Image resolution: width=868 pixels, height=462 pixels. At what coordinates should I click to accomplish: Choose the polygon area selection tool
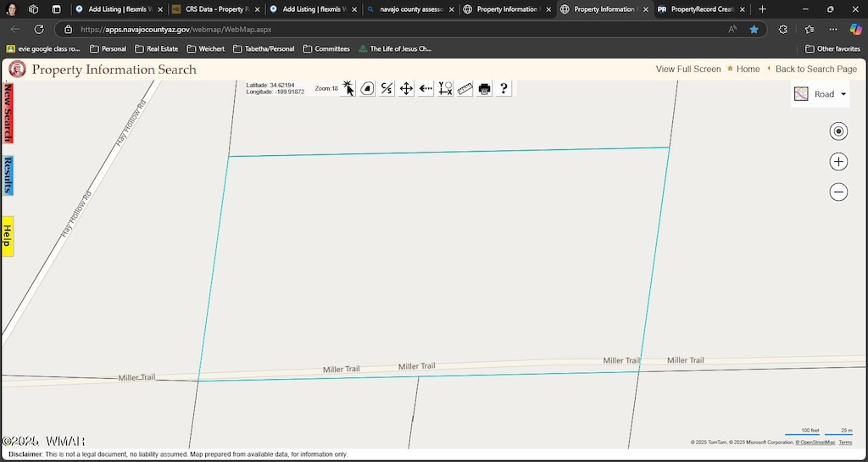coord(367,88)
